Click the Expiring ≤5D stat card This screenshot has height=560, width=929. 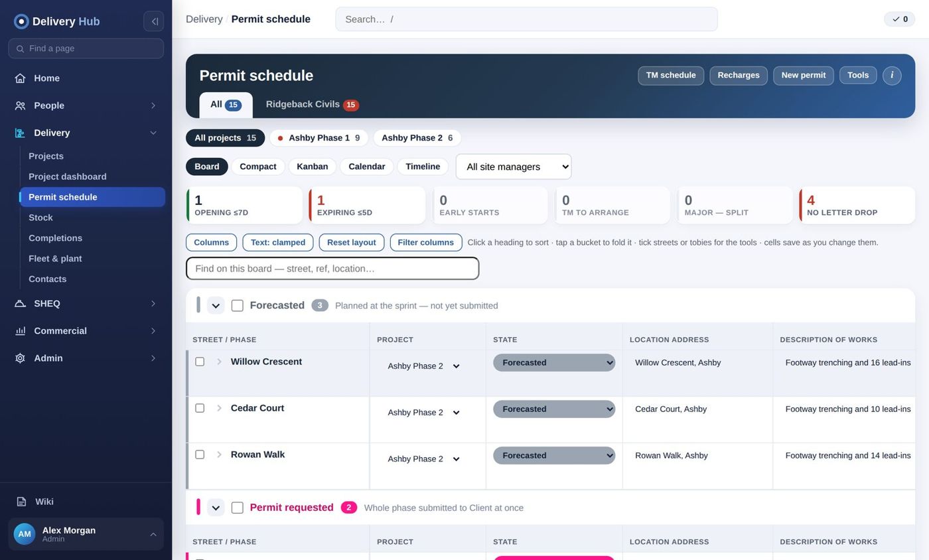[367, 206]
